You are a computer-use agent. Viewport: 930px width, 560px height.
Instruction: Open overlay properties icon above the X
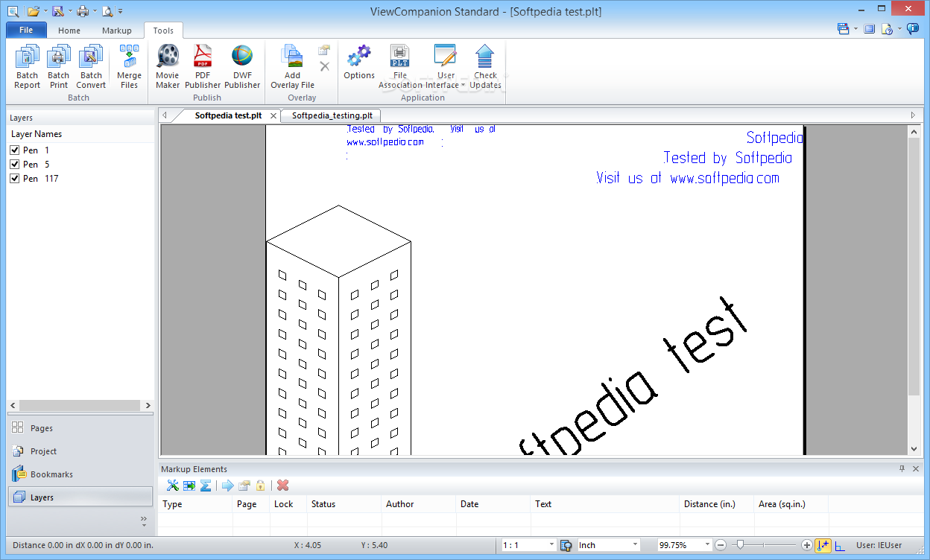[x=324, y=50]
